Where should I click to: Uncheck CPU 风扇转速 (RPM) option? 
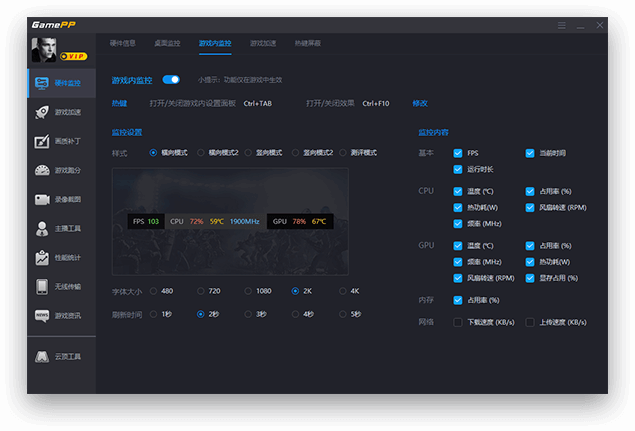(x=530, y=208)
